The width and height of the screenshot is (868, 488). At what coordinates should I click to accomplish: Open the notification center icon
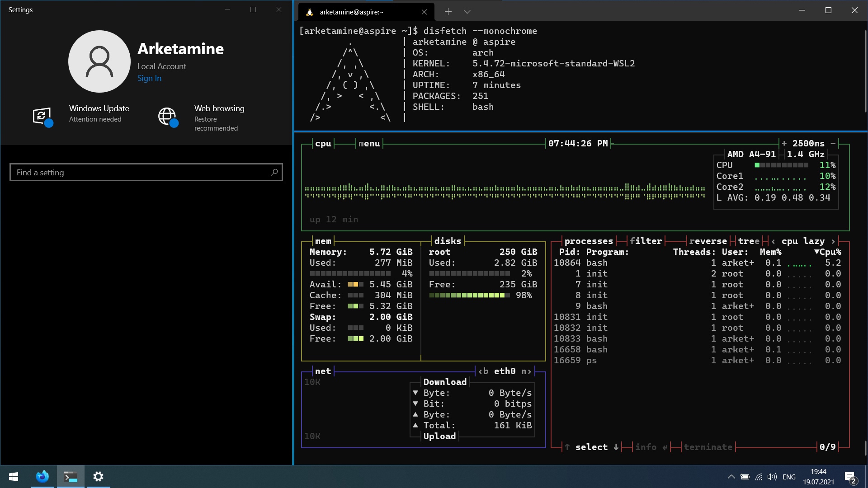(849, 477)
